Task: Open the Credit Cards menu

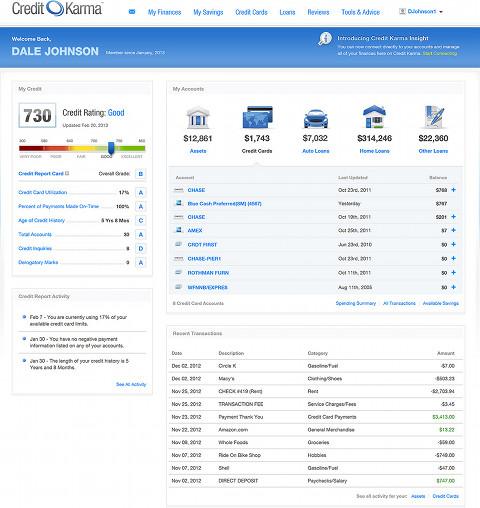Action: point(251,12)
